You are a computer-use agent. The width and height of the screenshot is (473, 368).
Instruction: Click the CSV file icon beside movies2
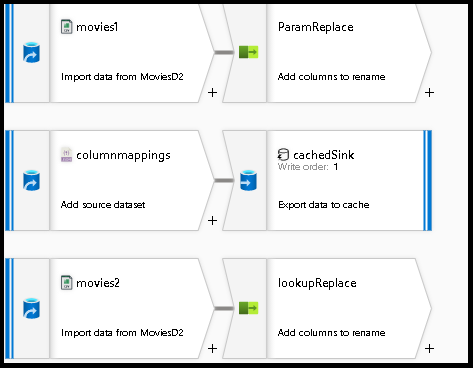click(67, 283)
